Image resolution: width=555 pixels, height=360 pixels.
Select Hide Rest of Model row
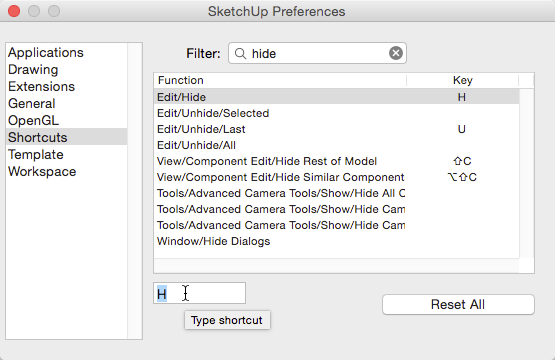[x=337, y=161]
